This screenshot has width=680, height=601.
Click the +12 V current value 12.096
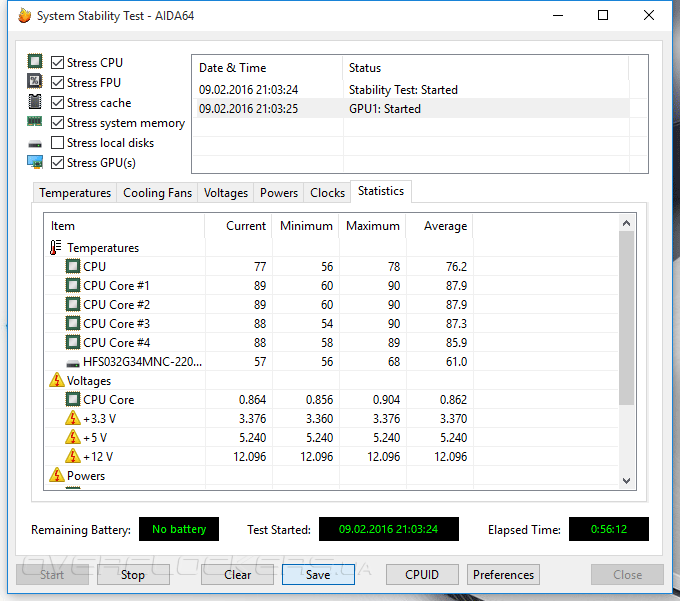tap(249, 457)
